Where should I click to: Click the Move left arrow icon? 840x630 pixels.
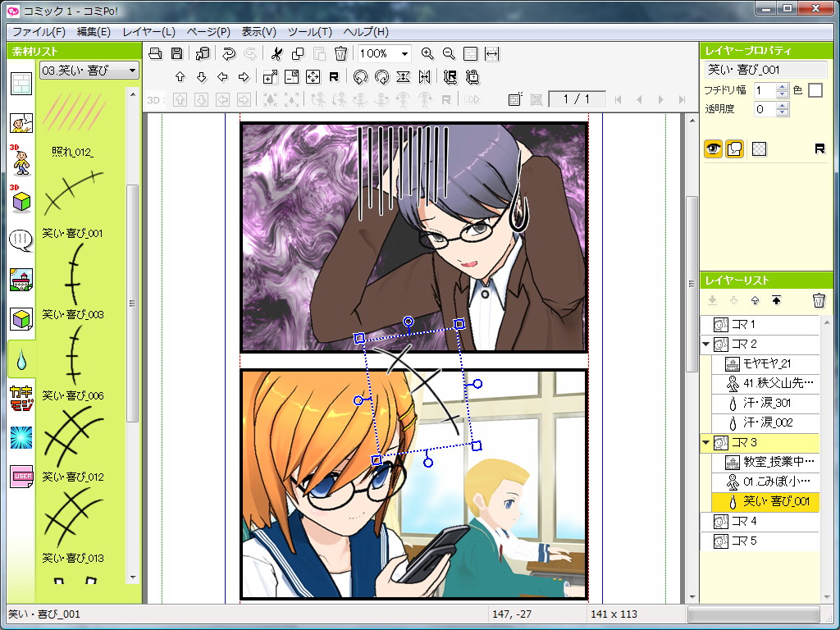[222, 76]
